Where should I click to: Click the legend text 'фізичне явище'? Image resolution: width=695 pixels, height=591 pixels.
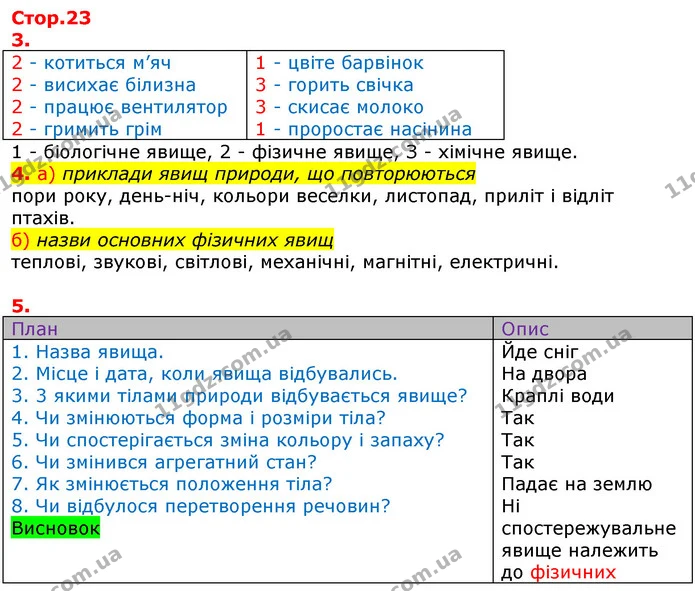click(x=323, y=152)
